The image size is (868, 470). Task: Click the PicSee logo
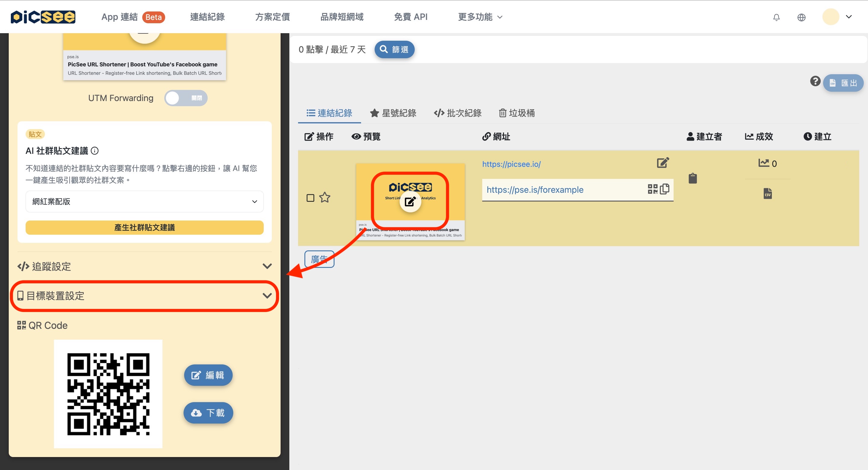coord(43,17)
